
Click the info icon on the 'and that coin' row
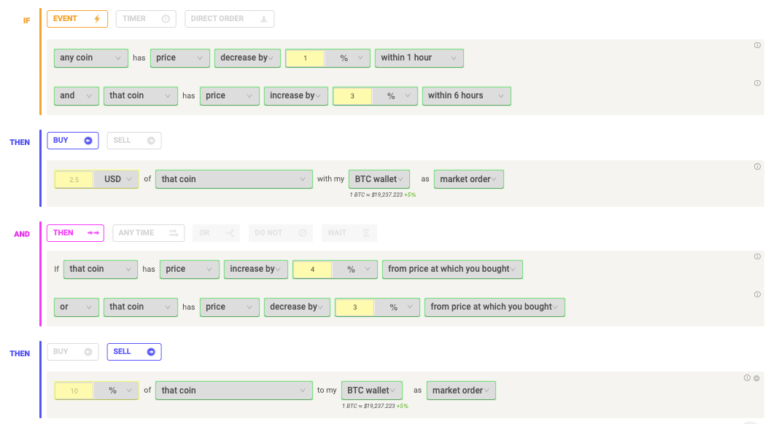click(x=757, y=83)
